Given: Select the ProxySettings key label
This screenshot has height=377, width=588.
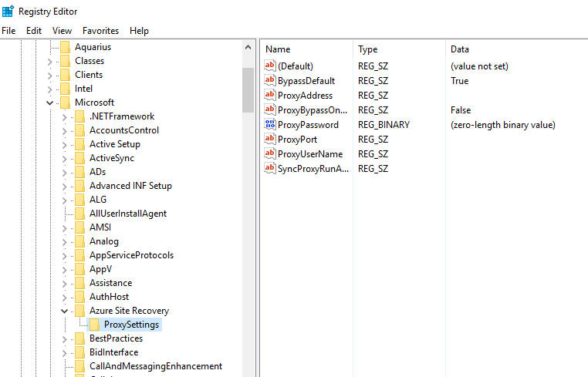Looking at the screenshot, I should coord(132,325).
